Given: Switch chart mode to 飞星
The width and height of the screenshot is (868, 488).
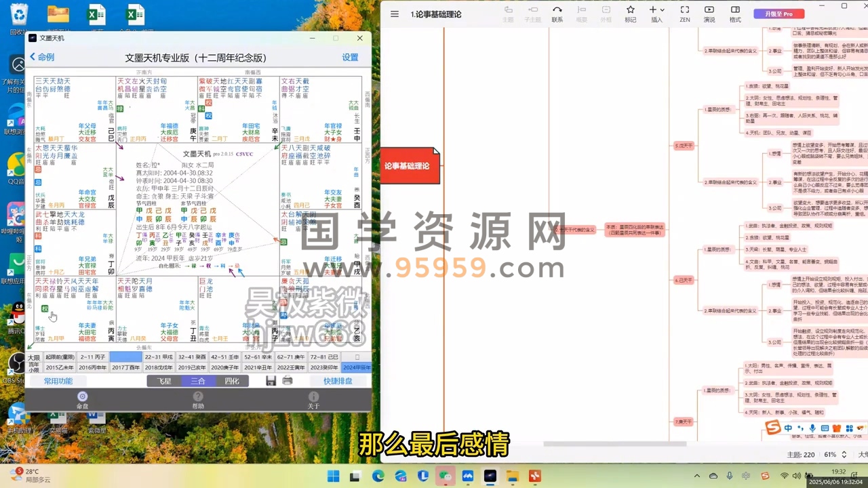Looking at the screenshot, I should (x=164, y=381).
